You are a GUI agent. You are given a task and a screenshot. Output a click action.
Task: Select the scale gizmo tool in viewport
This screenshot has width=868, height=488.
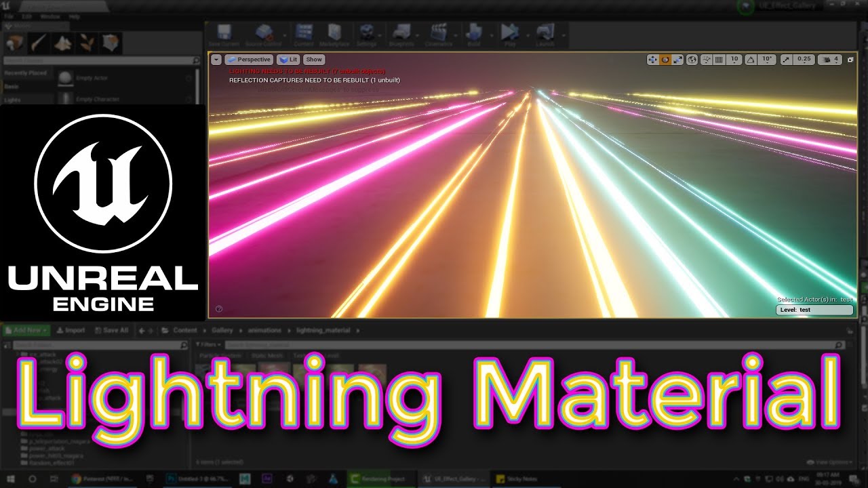[677, 60]
